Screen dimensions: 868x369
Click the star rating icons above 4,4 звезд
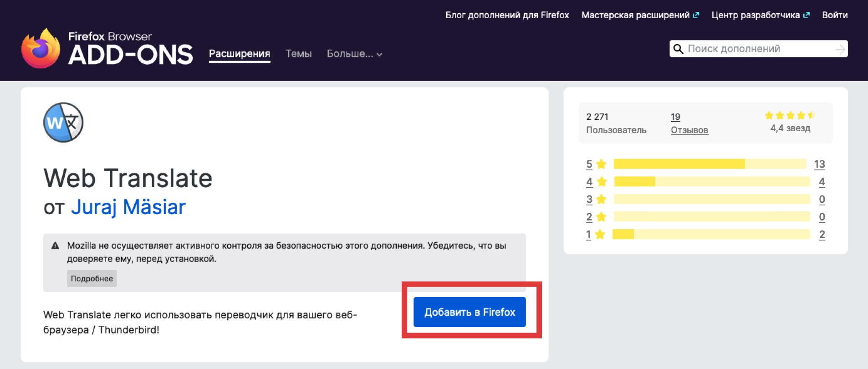[x=790, y=115]
